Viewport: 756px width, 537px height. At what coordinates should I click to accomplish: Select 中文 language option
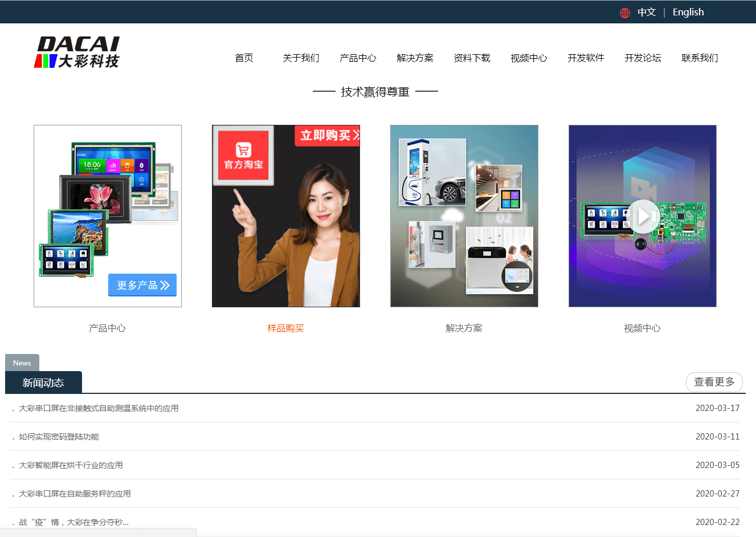(647, 13)
